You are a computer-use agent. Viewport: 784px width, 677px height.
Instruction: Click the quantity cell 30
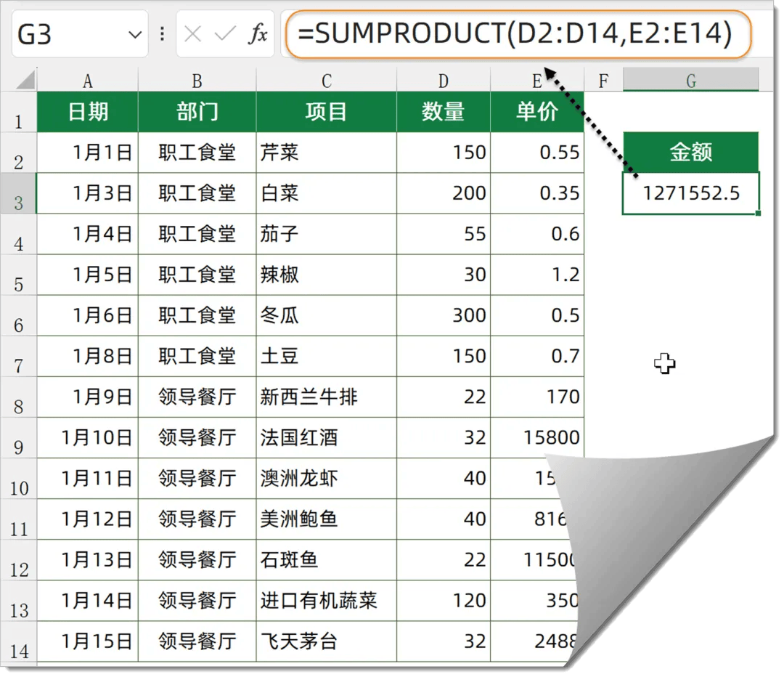coord(444,275)
